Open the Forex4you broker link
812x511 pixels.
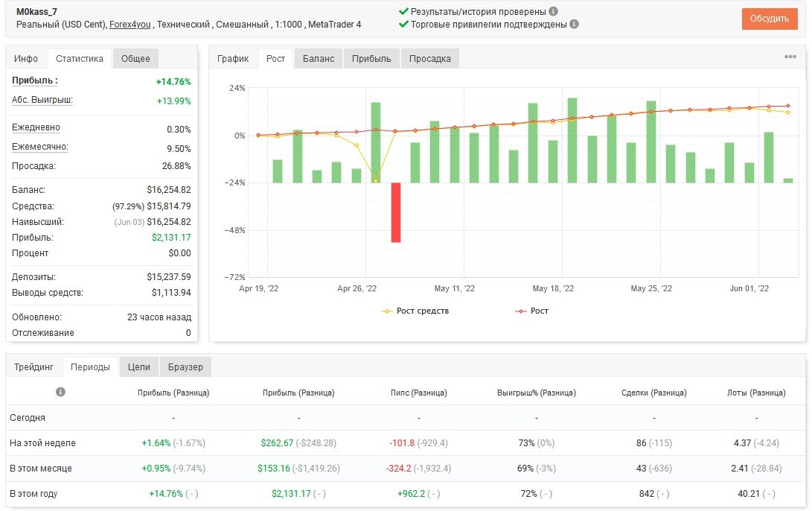[130, 25]
